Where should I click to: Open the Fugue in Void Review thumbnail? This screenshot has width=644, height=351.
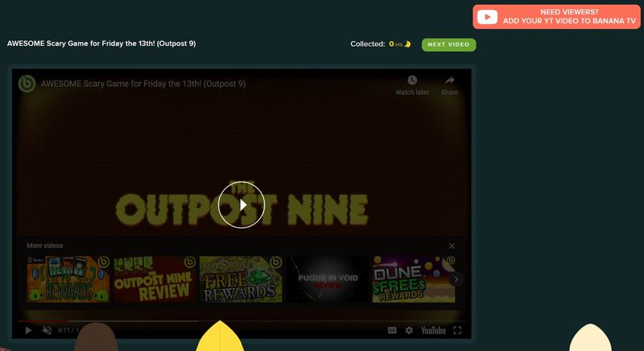coord(328,279)
